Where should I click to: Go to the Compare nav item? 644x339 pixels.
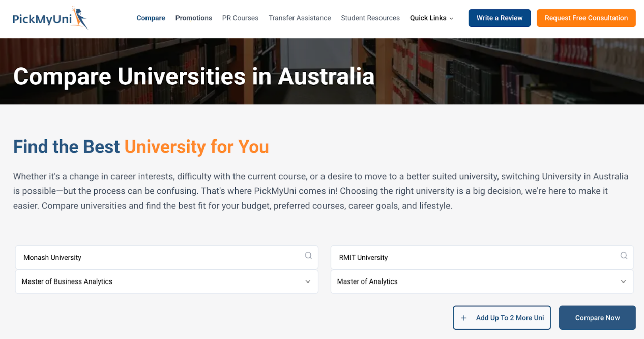[x=151, y=18]
